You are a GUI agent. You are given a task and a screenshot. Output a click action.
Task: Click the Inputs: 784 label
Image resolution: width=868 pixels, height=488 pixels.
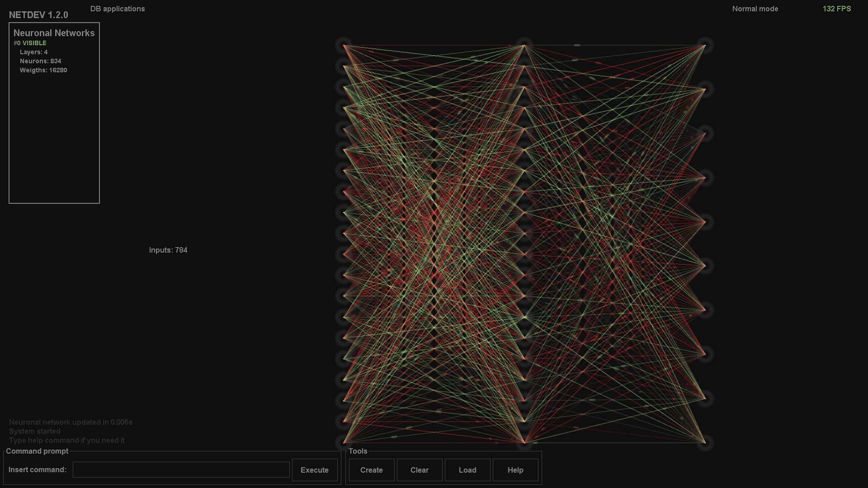click(168, 250)
